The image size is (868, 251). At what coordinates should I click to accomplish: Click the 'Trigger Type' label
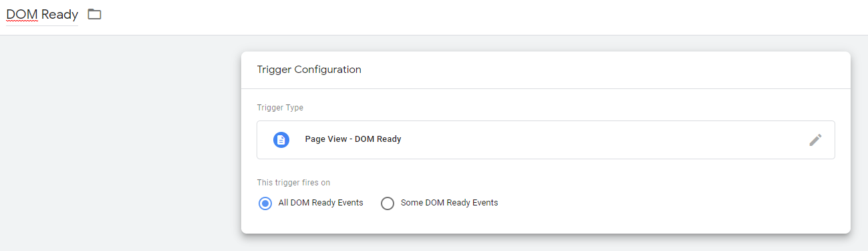point(280,108)
